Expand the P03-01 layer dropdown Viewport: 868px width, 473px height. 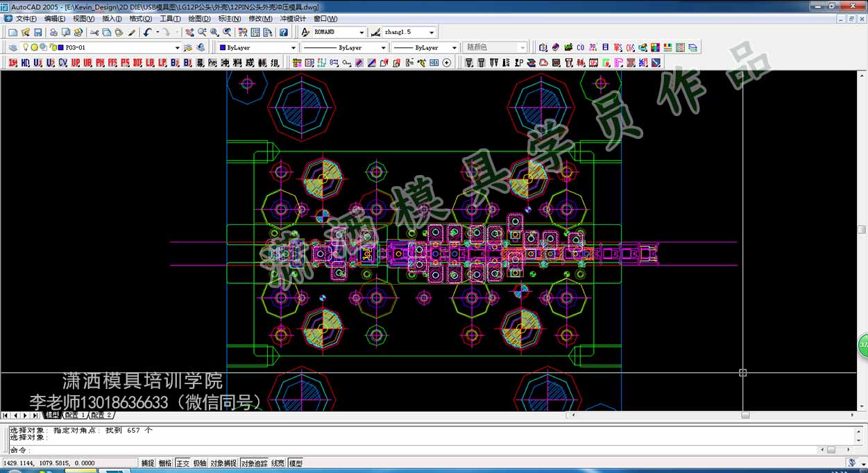[177, 48]
